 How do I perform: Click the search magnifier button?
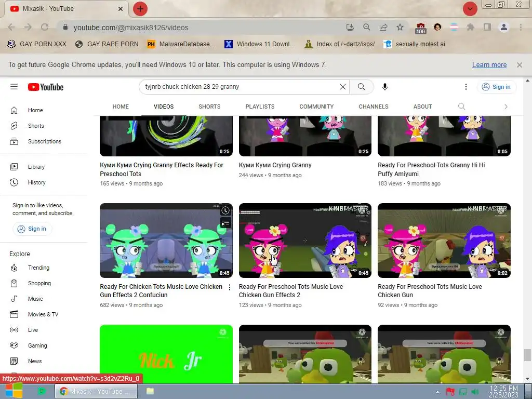point(362,87)
